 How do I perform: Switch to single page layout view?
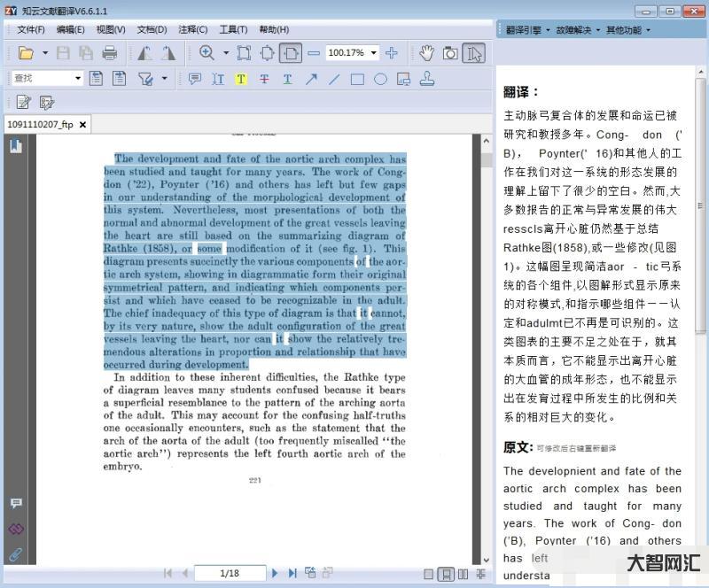pos(429,574)
